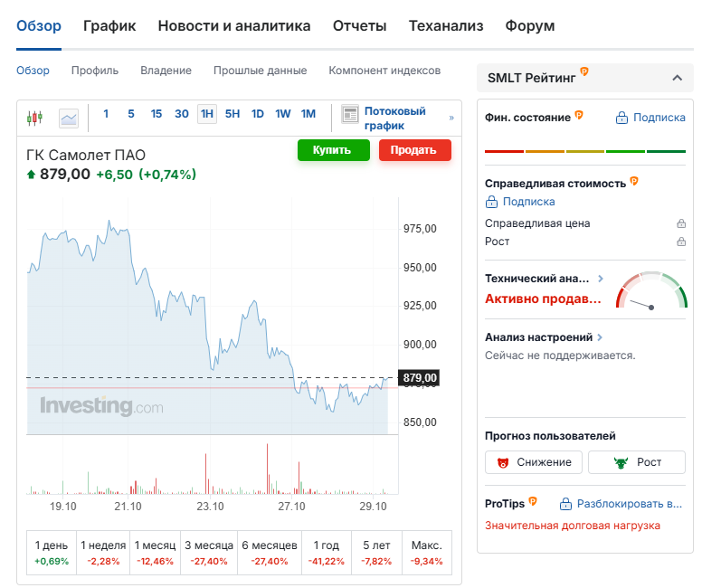Viewport: 702px width, 588px height.
Task: Click the green Купить button
Action: pos(334,150)
